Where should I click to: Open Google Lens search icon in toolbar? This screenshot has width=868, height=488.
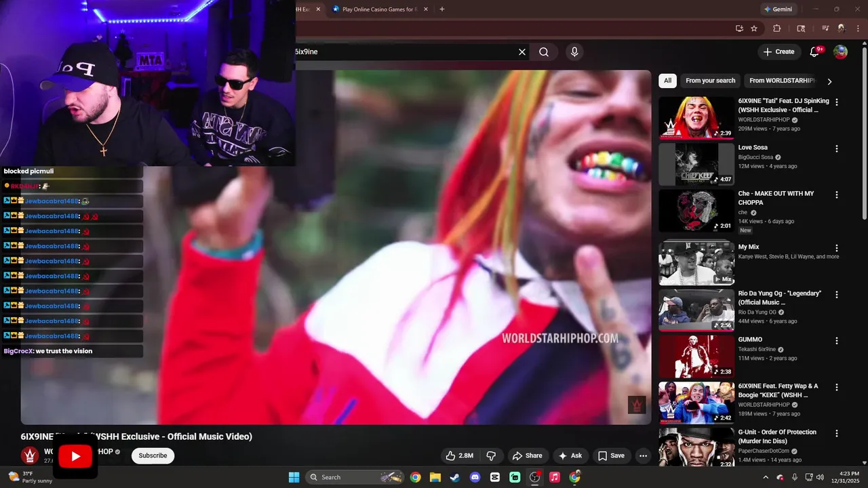click(x=801, y=28)
